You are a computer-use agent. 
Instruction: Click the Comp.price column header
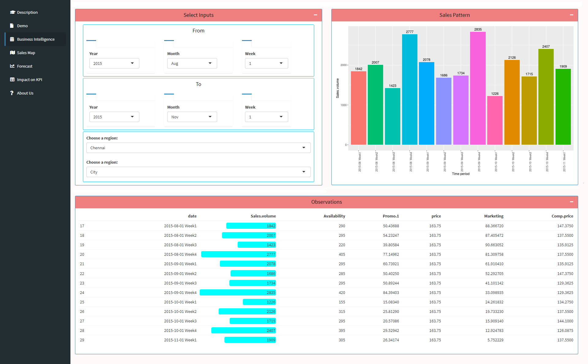(562, 216)
